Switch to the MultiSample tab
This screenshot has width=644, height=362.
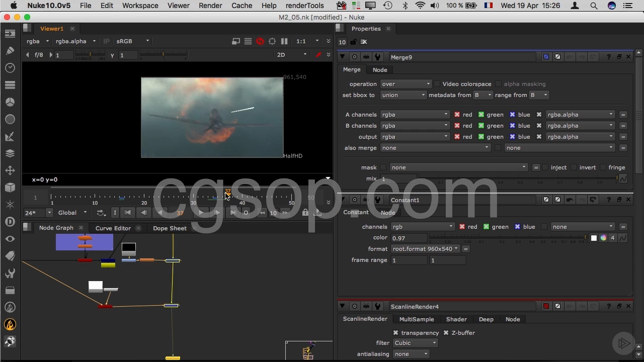point(417,319)
